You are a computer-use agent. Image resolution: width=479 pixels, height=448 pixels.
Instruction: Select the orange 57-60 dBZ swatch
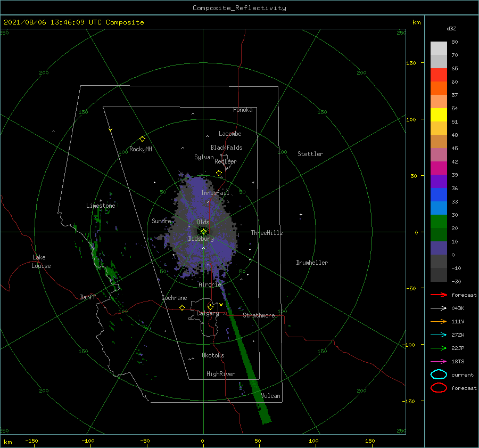pyautogui.click(x=439, y=88)
